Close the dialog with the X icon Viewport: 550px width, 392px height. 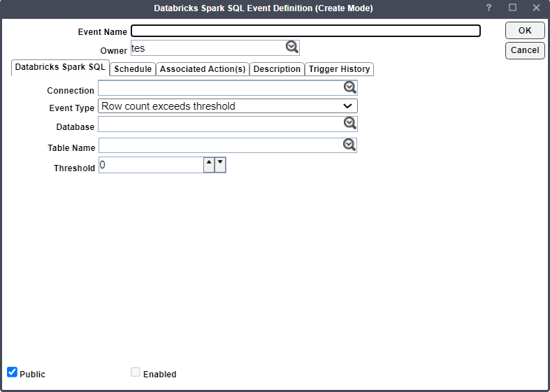pyautogui.click(x=536, y=8)
